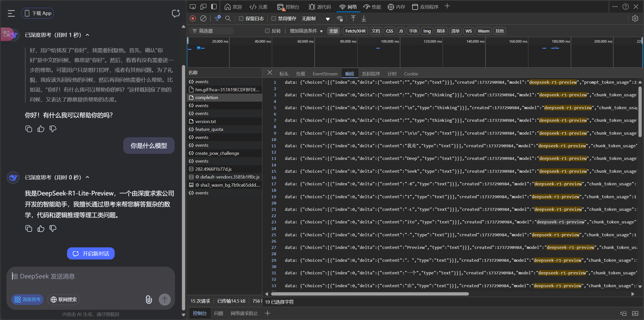Image resolution: width=644 pixels, height=320 pixels.
Task: Add a new DevTools tab plus icon
Action: coord(447,6)
